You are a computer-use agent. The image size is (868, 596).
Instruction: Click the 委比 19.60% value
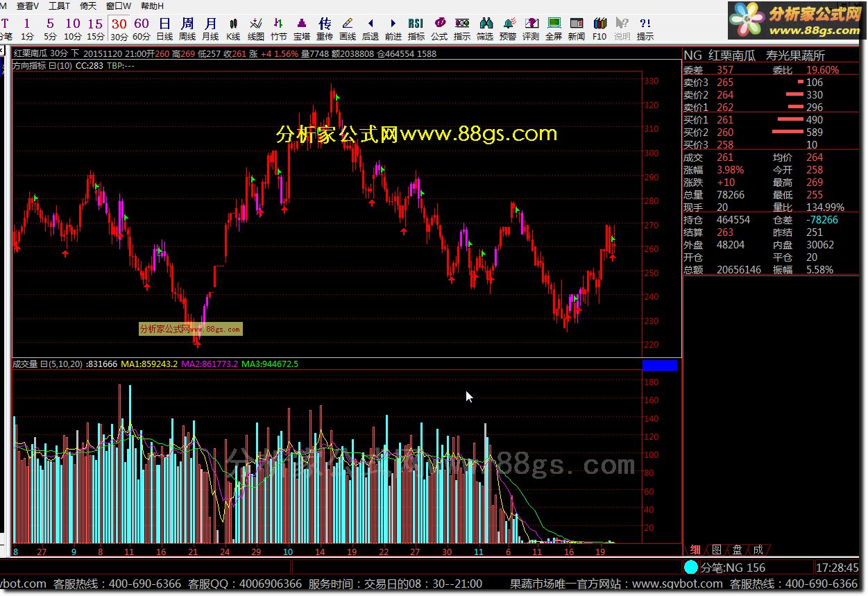[x=822, y=70]
